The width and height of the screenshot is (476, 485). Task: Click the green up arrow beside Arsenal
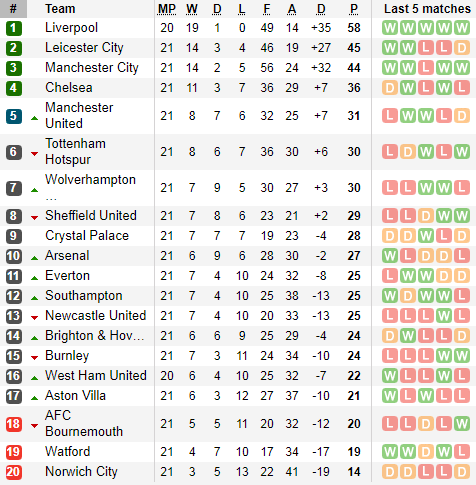pyautogui.click(x=34, y=258)
